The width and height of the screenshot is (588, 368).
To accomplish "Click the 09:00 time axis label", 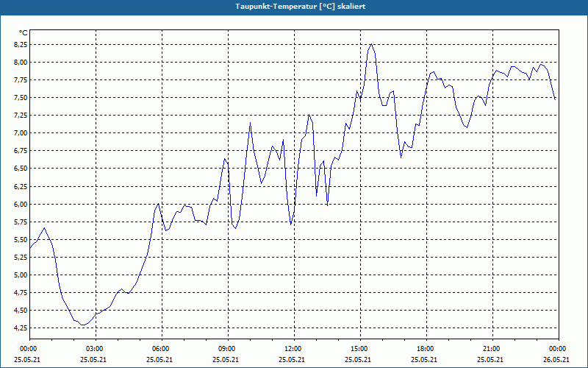I will click(228, 349).
